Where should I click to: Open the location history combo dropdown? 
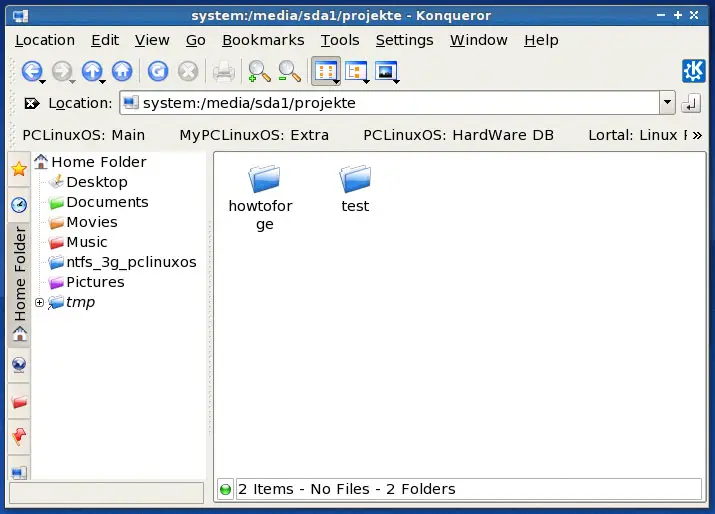tap(667, 103)
